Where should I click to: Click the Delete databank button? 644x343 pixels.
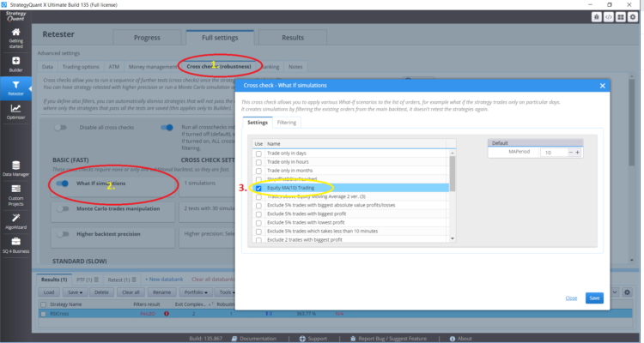[x=101, y=292]
